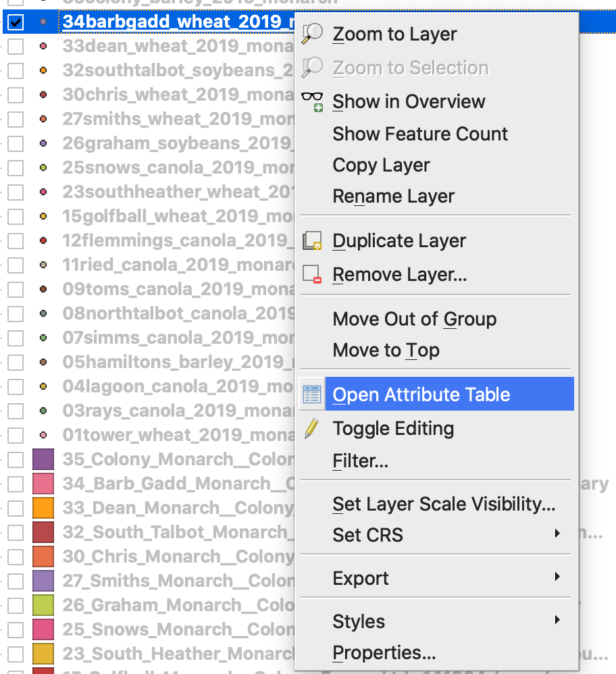Viewport: 616px width, 674px height.
Task: Expand the Export submenu
Action: click(x=557, y=577)
